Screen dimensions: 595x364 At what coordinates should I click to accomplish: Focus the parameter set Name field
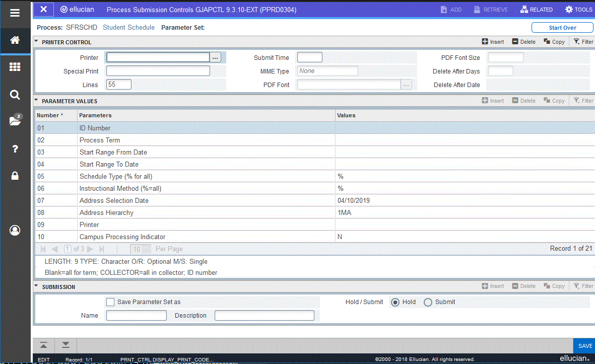[136, 316]
